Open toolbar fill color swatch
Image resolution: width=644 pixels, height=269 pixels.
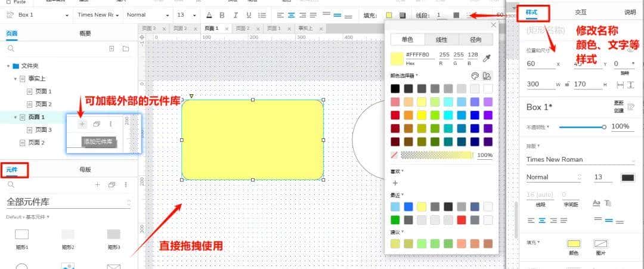389,15
